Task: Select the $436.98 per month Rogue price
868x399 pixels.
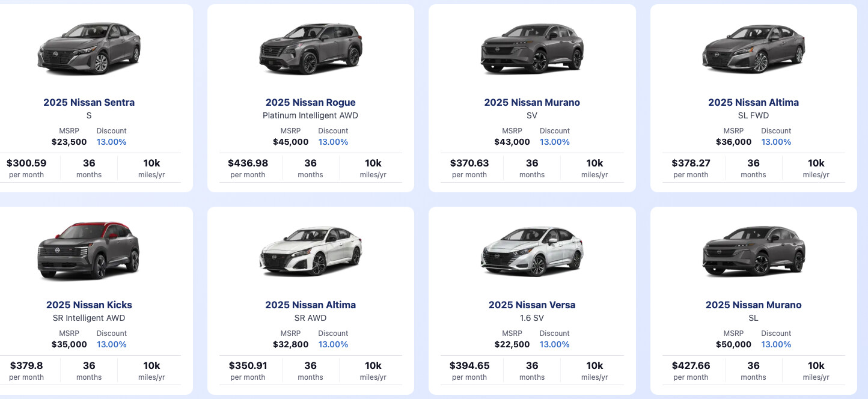Action: [x=248, y=168]
